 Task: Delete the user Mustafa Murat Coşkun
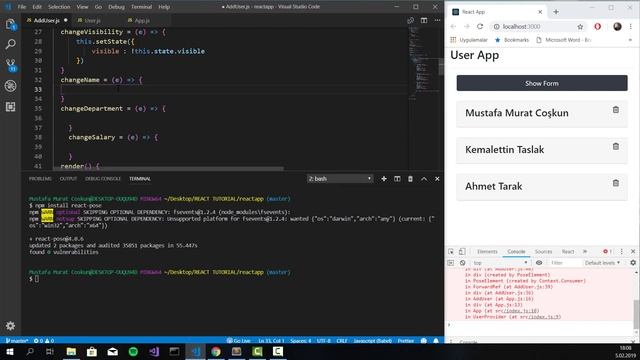[x=616, y=110]
